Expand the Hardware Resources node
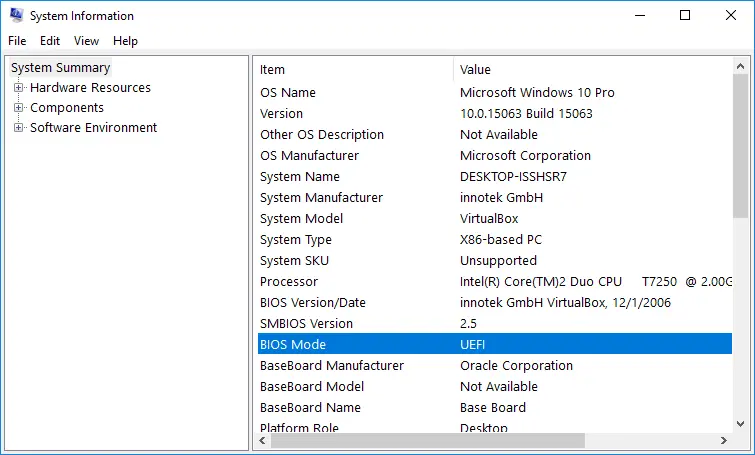The width and height of the screenshot is (755, 455). pyautogui.click(x=18, y=88)
